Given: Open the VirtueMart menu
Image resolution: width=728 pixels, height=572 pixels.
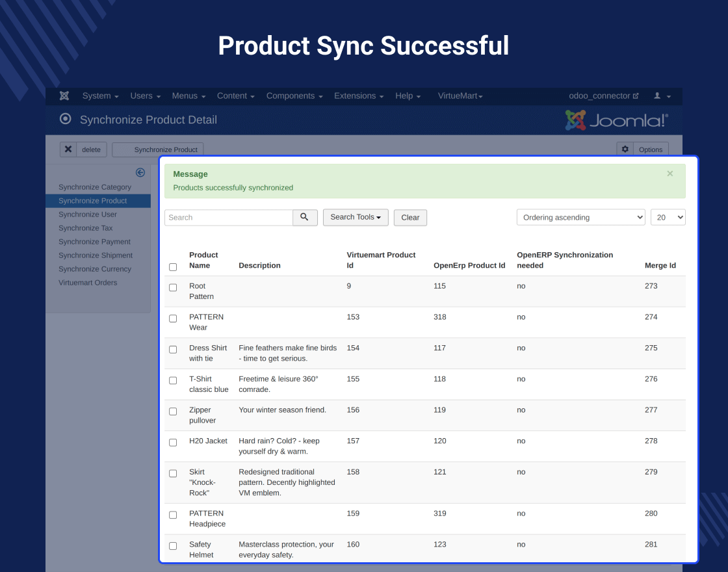Looking at the screenshot, I should pos(460,96).
